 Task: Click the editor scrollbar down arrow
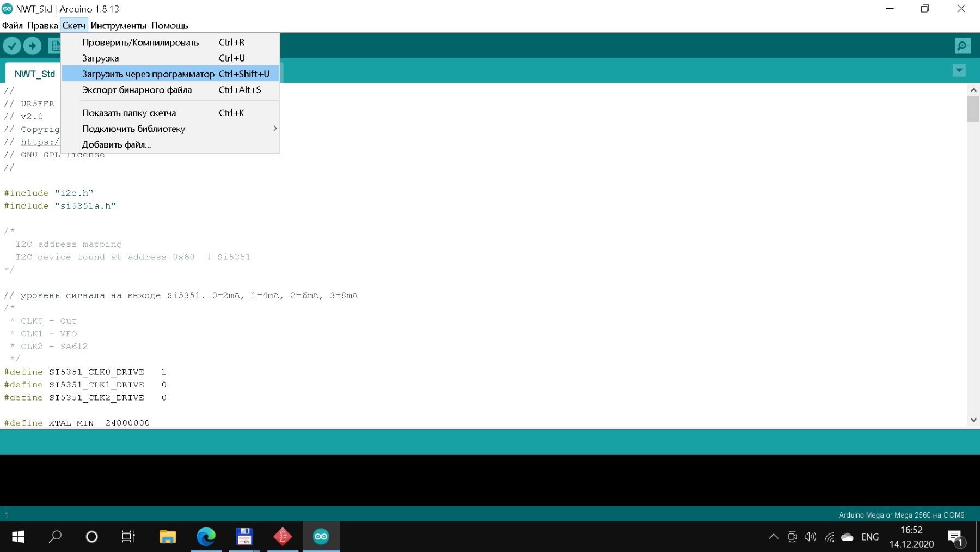pos(973,420)
